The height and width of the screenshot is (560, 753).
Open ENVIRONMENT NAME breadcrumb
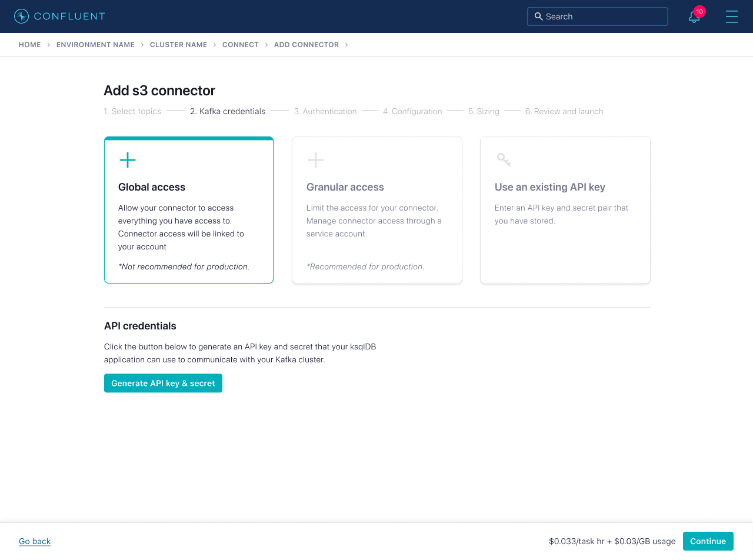coord(95,45)
